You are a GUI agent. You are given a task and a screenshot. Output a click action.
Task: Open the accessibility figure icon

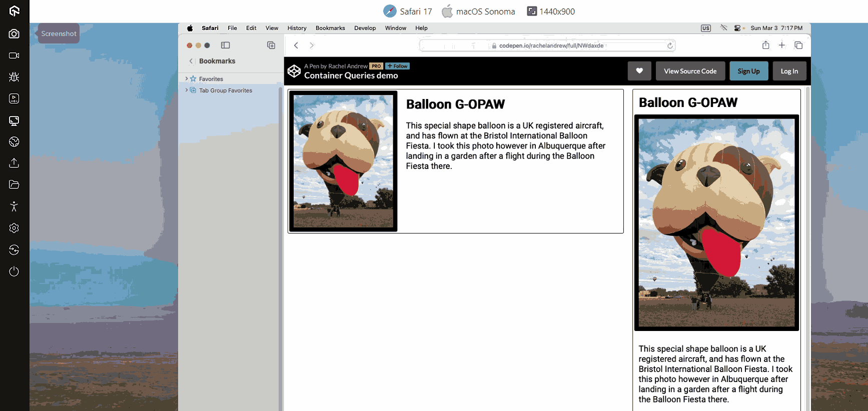(14, 206)
